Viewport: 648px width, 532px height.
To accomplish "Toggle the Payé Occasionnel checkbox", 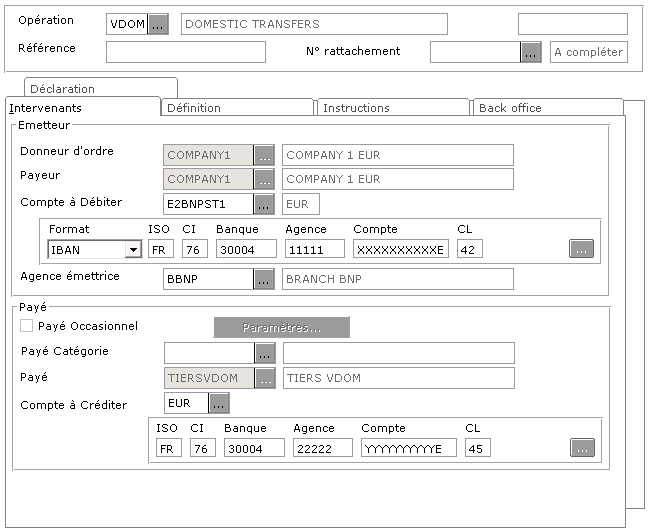I will (27, 326).
